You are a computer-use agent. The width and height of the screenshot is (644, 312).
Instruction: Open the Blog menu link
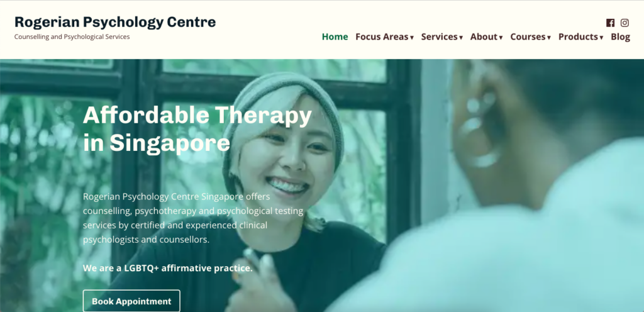pos(620,36)
